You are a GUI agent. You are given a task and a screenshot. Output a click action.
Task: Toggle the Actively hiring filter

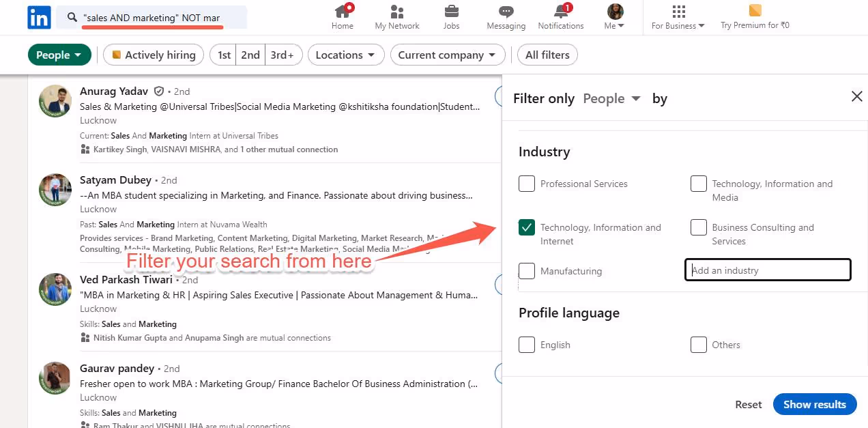pos(154,55)
